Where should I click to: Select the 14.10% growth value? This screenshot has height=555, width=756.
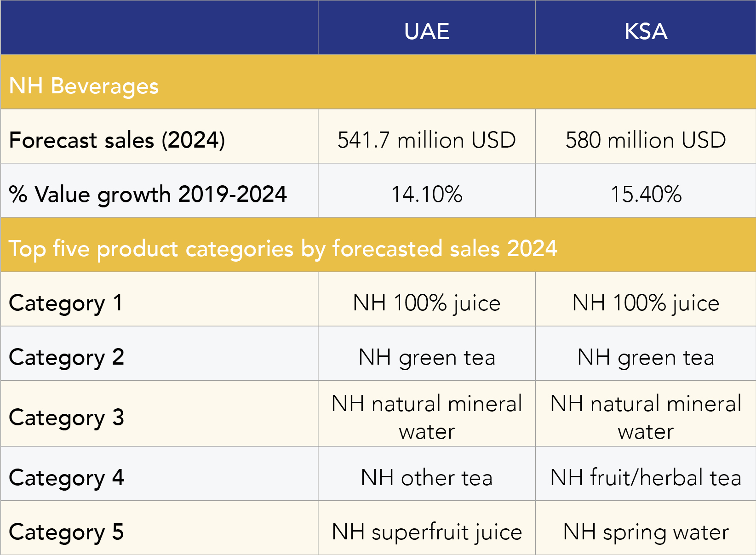tap(426, 194)
